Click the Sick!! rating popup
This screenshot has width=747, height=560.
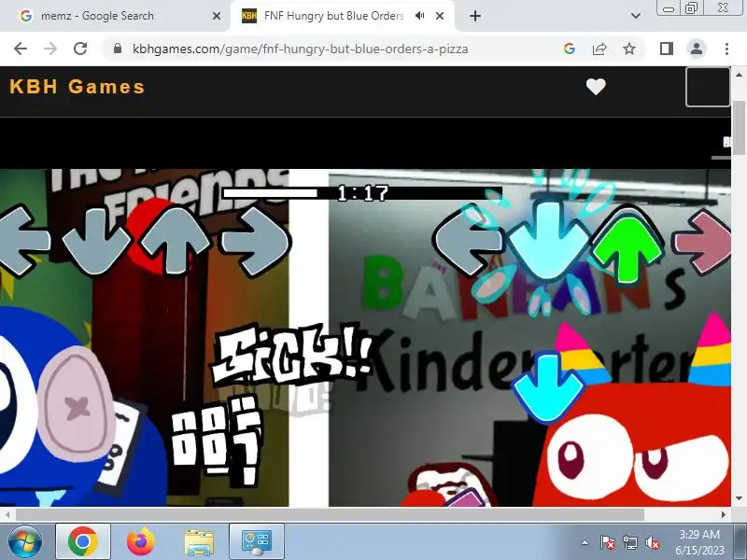(291, 355)
